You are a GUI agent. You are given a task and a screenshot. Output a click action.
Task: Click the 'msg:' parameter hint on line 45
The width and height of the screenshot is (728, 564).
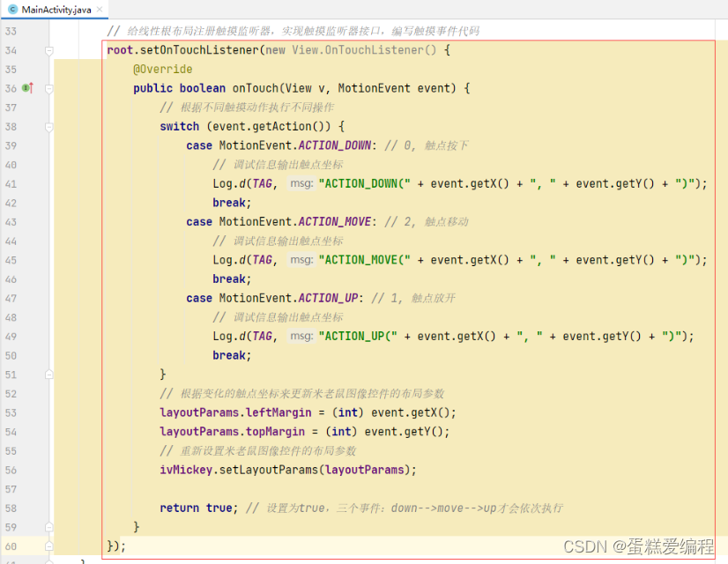[301, 259]
